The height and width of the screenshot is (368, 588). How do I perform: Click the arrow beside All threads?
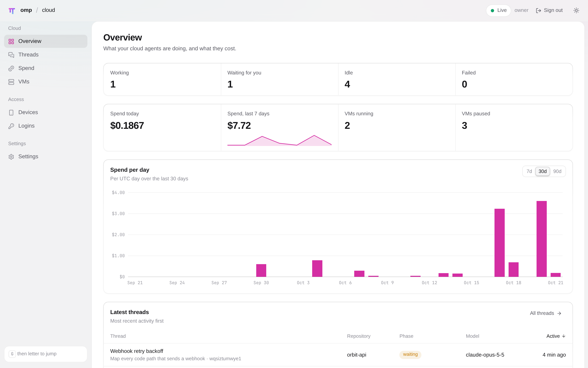559,313
